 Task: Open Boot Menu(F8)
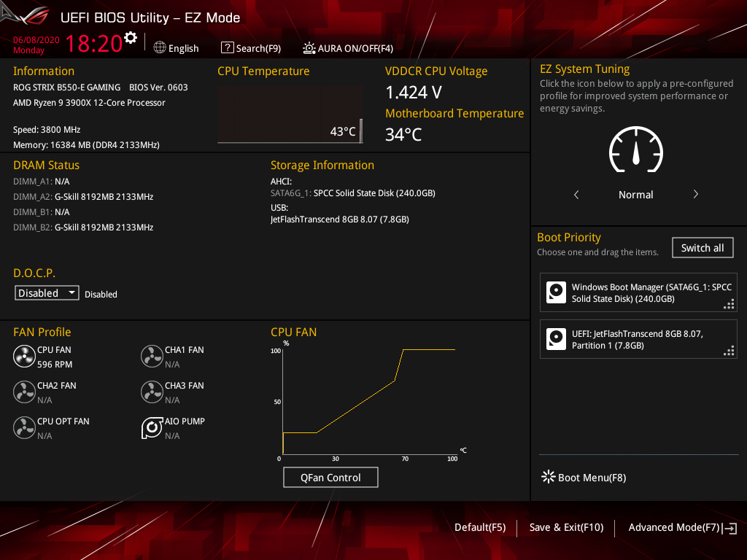point(592,478)
